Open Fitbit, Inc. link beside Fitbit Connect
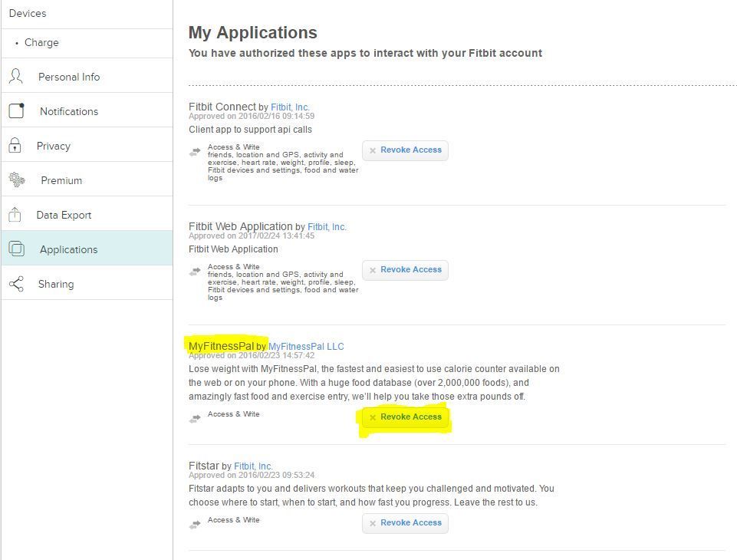Image resolution: width=737 pixels, height=560 pixels. click(290, 107)
